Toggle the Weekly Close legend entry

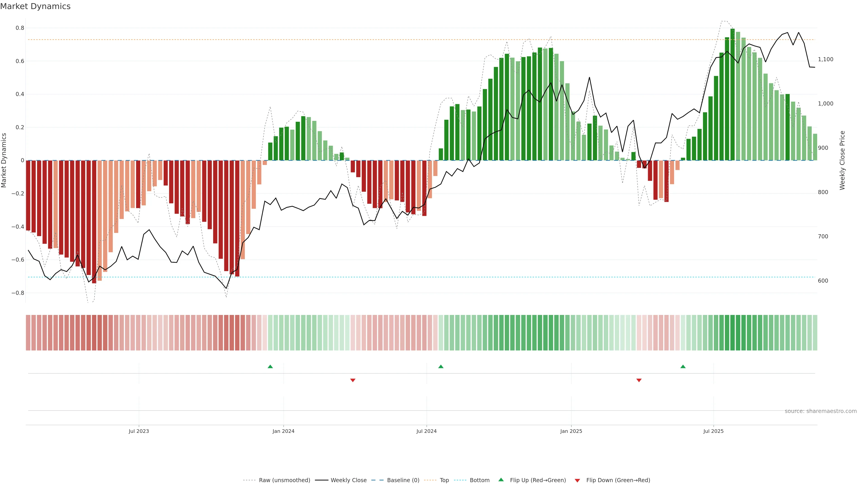pyautogui.click(x=348, y=480)
